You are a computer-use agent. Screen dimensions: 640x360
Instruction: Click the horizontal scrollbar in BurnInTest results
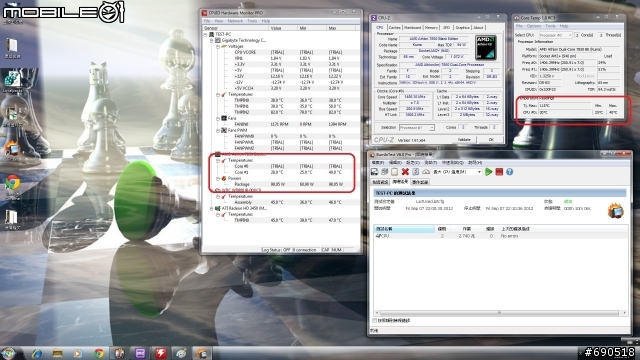click(500, 313)
